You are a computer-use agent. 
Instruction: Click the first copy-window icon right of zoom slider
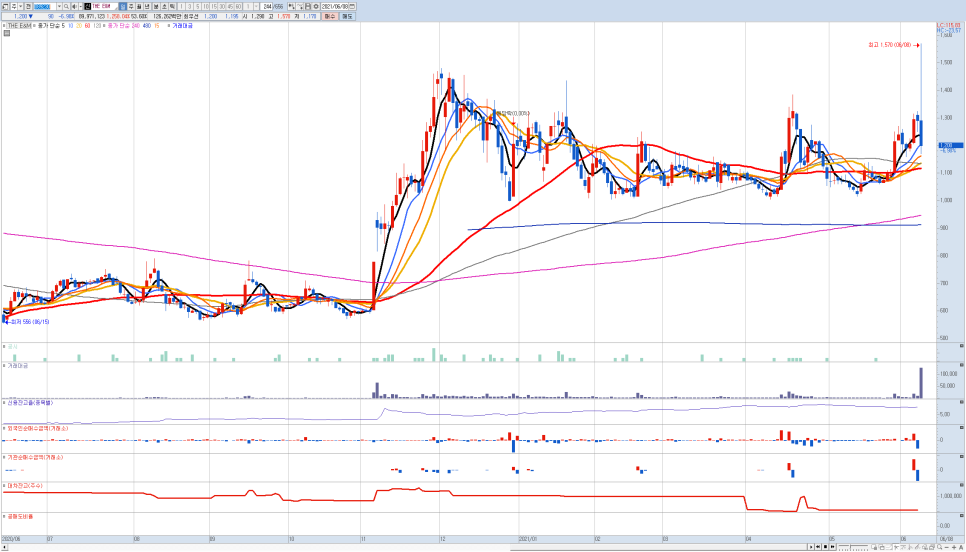coord(874,547)
